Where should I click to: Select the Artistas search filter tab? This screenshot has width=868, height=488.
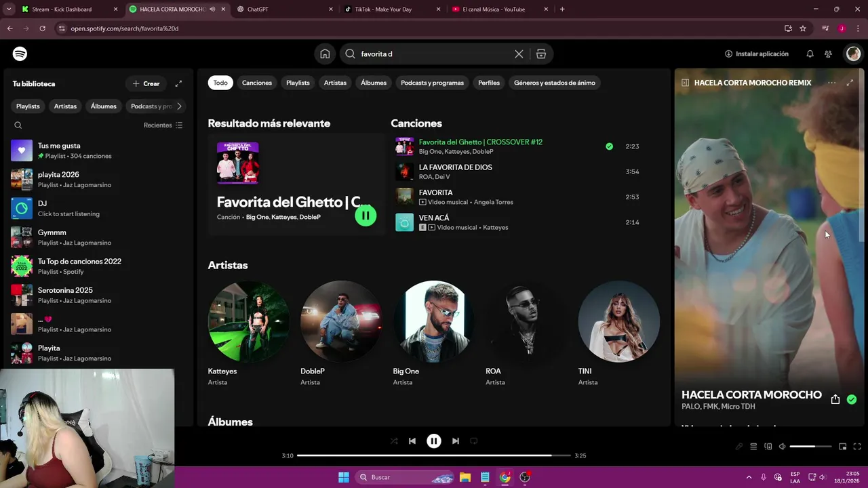(x=335, y=83)
